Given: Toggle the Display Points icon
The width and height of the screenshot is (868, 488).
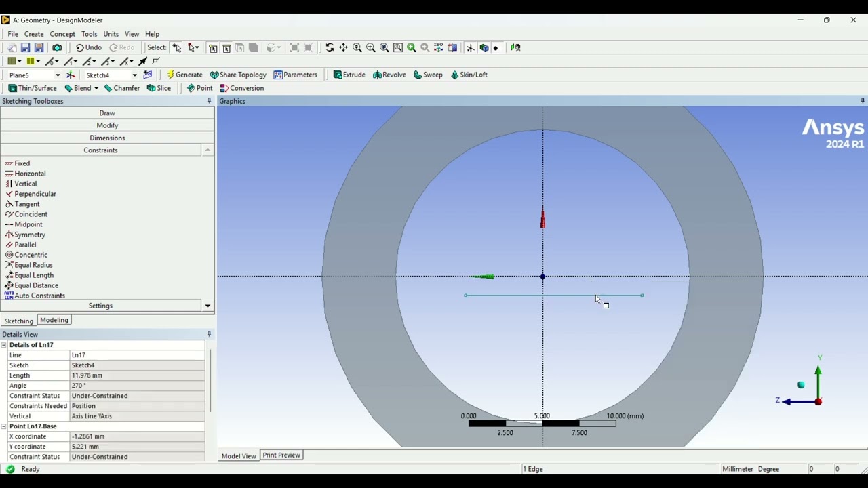Looking at the screenshot, I should (x=496, y=47).
